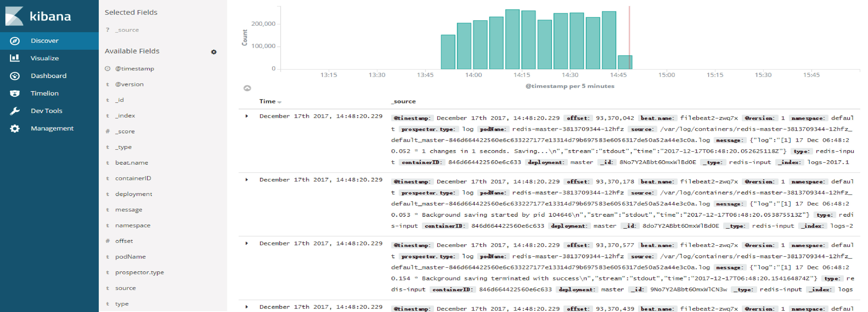This screenshot has height=312, width=868.
Task: Click the hash icon beside _score field
Action: tap(107, 131)
